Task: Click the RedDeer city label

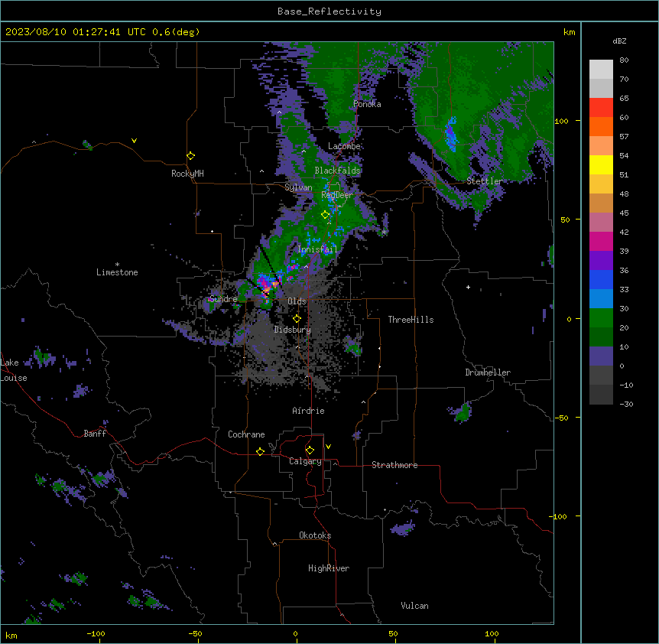Action: click(337, 195)
